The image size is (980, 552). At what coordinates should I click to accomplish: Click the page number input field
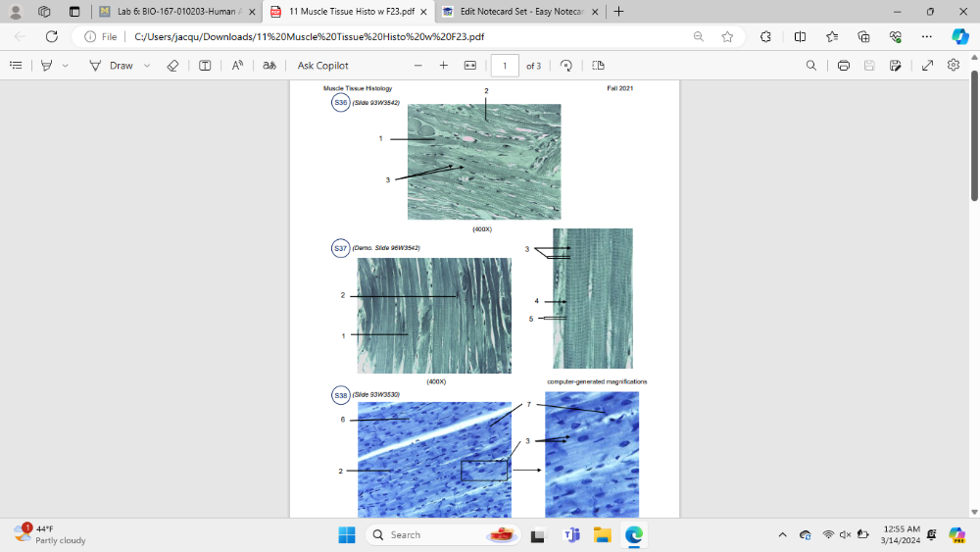(505, 66)
